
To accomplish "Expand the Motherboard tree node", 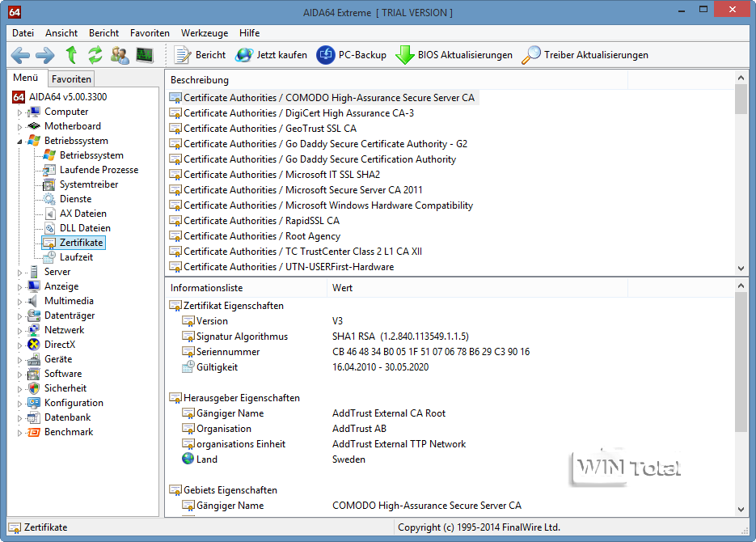I will coord(19,127).
